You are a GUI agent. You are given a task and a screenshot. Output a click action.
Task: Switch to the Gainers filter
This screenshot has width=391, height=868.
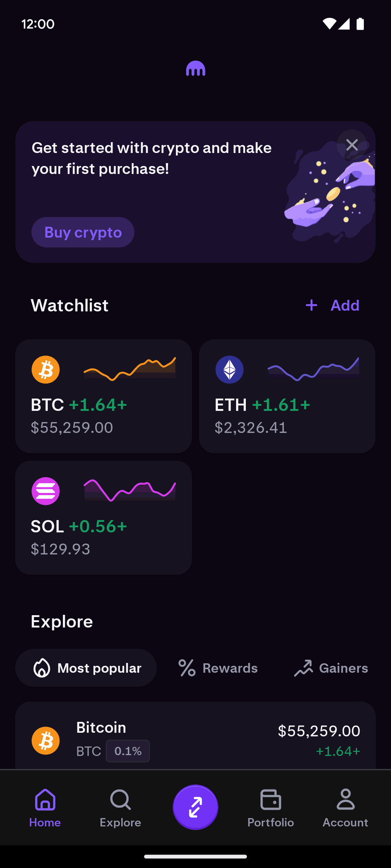coord(331,668)
